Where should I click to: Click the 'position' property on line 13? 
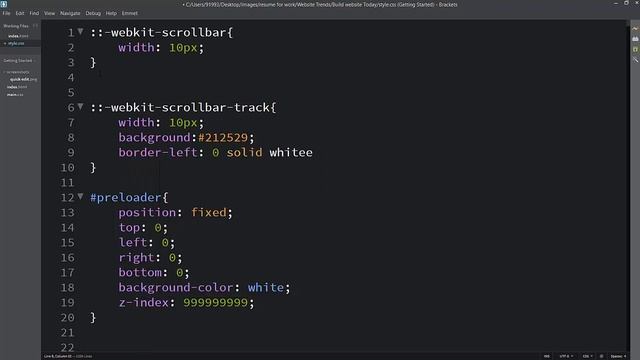tap(147, 213)
